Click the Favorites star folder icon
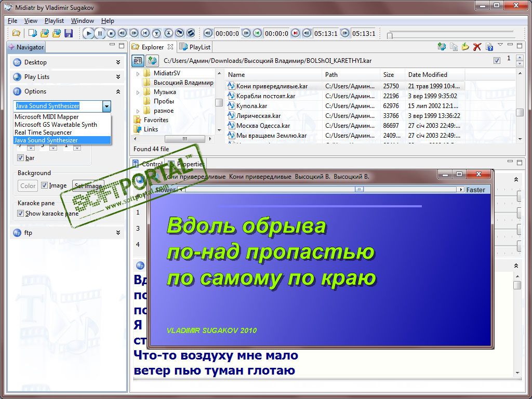This screenshot has height=399, width=532. pos(137,120)
